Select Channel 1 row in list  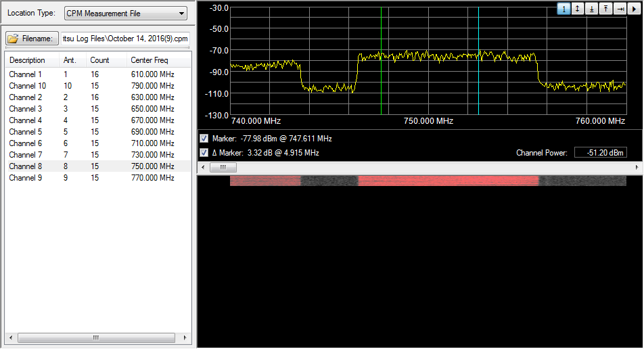click(x=26, y=74)
